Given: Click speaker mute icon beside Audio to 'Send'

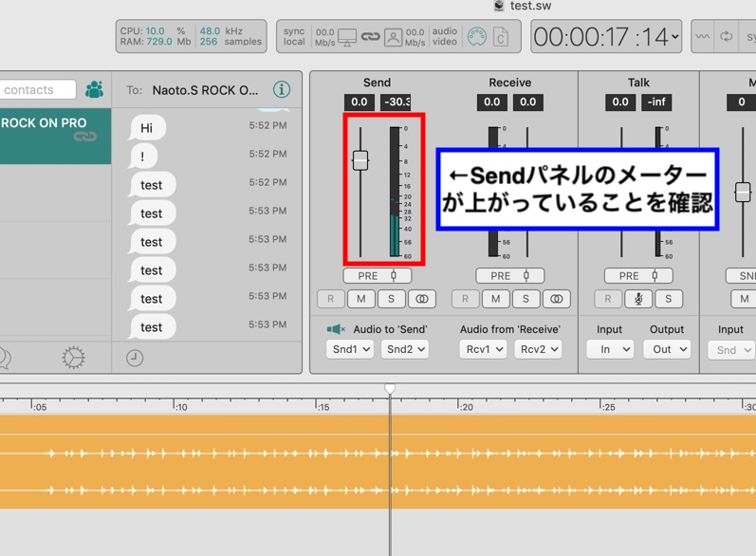Looking at the screenshot, I should [x=336, y=329].
